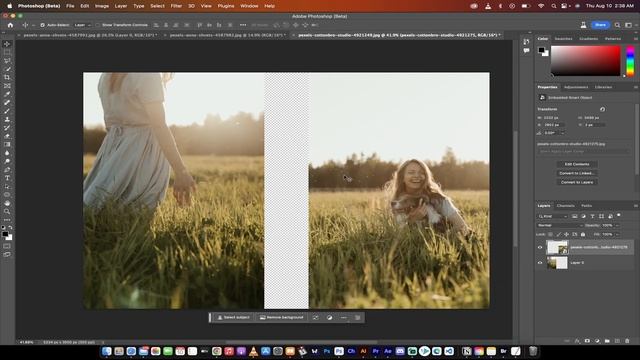Select the Clone Stamp tool

click(x=7, y=119)
